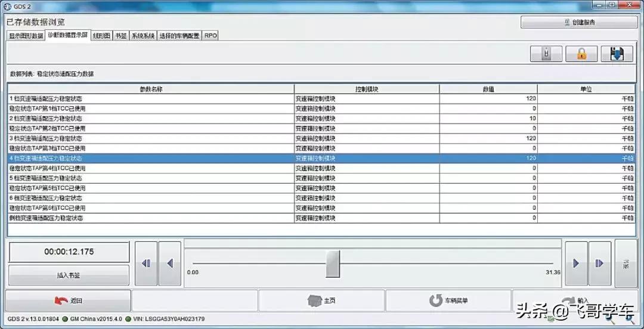Click the house icon on the 主页 button

[x=314, y=300]
